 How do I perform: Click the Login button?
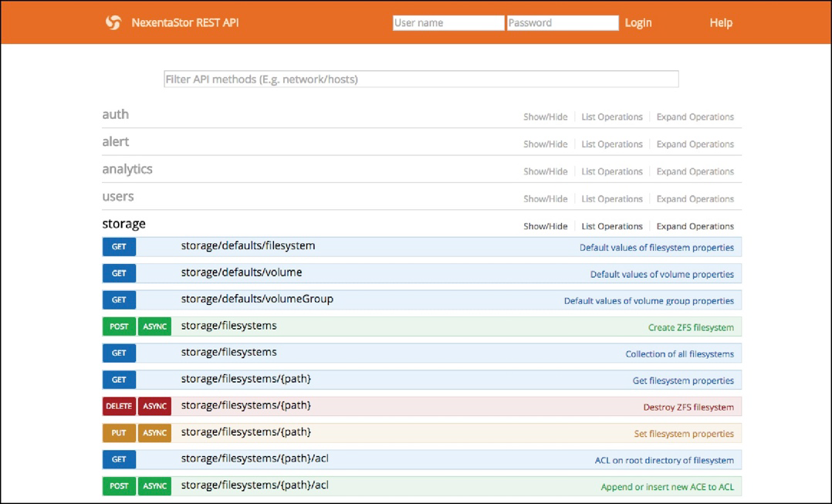click(x=638, y=23)
